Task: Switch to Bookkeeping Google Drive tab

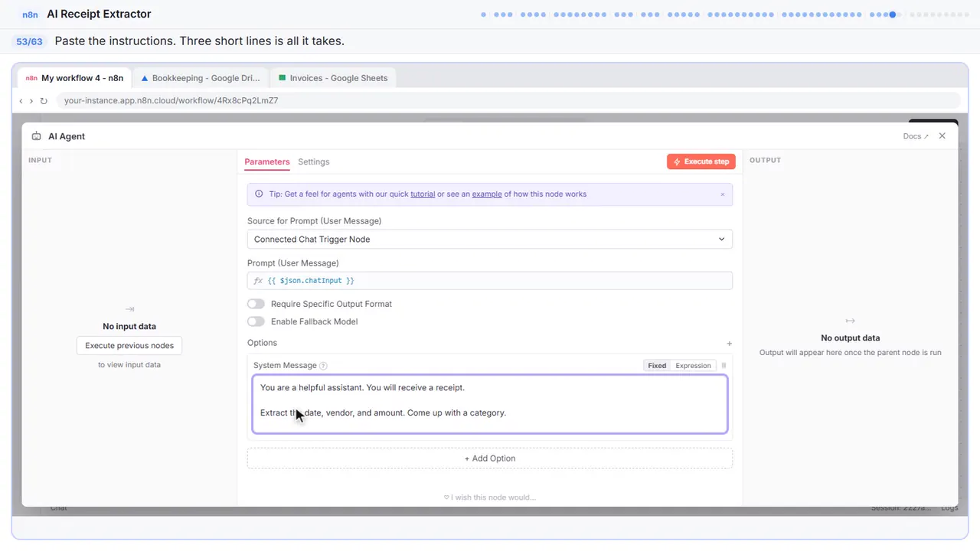Action: tap(201, 78)
